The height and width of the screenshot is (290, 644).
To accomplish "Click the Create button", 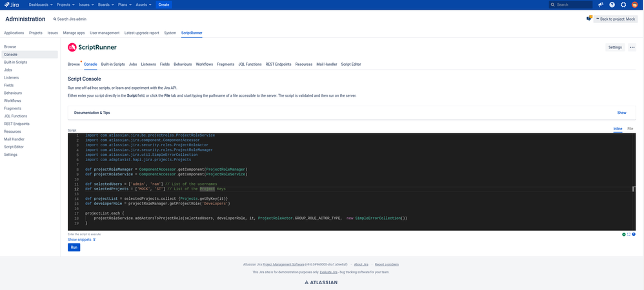I will click(163, 5).
